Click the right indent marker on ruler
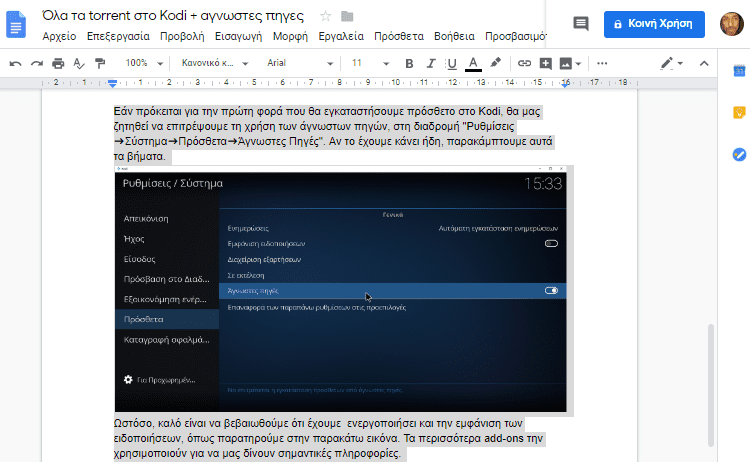Image resolution: width=750 pixels, height=462 pixels. point(565,84)
